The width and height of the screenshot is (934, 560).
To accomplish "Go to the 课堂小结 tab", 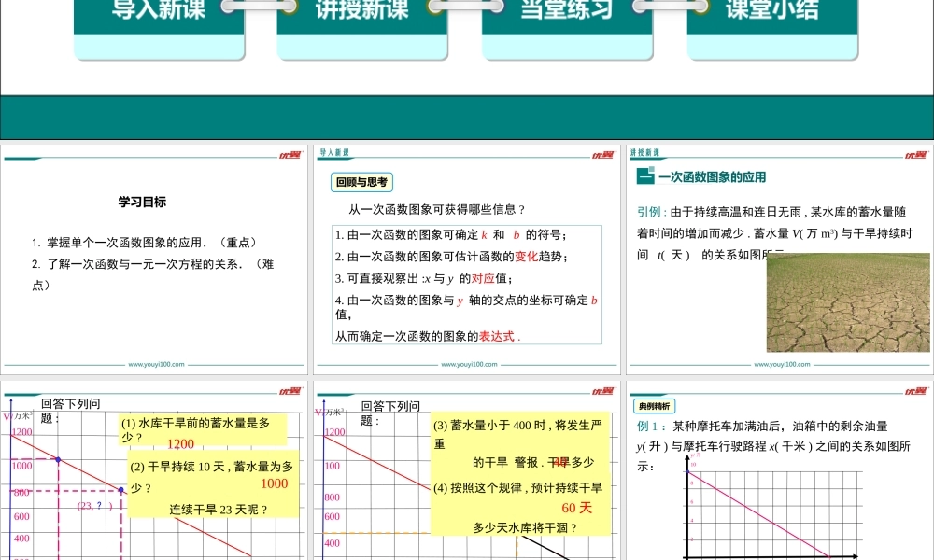I will (x=771, y=11).
